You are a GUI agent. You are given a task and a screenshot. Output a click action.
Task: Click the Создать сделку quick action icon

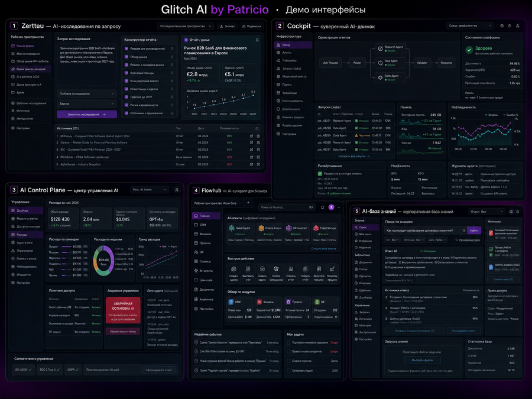(233, 269)
